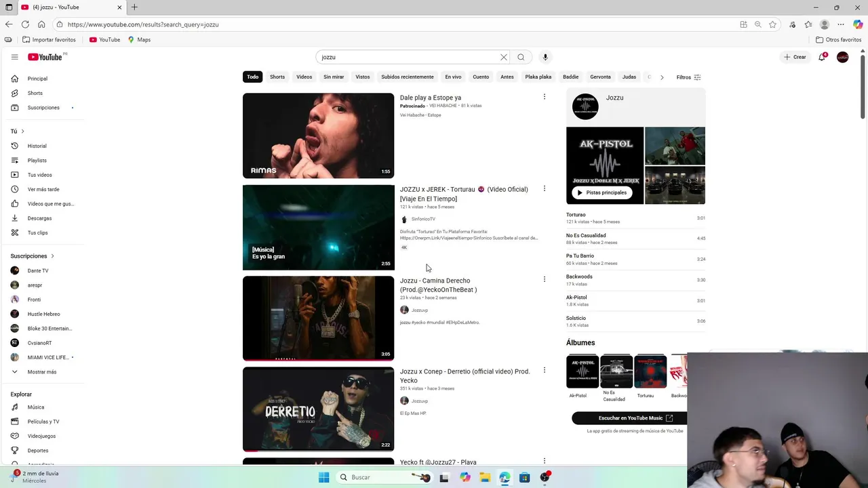Select the Plaka plaka filter chip
The width and height of the screenshot is (868, 488).
click(538, 77)
